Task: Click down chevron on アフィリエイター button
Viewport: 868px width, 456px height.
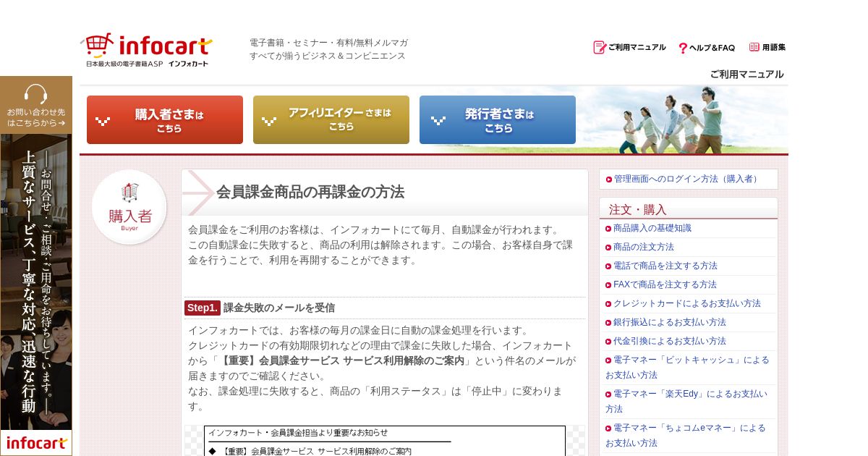Action: pos(269,121)
